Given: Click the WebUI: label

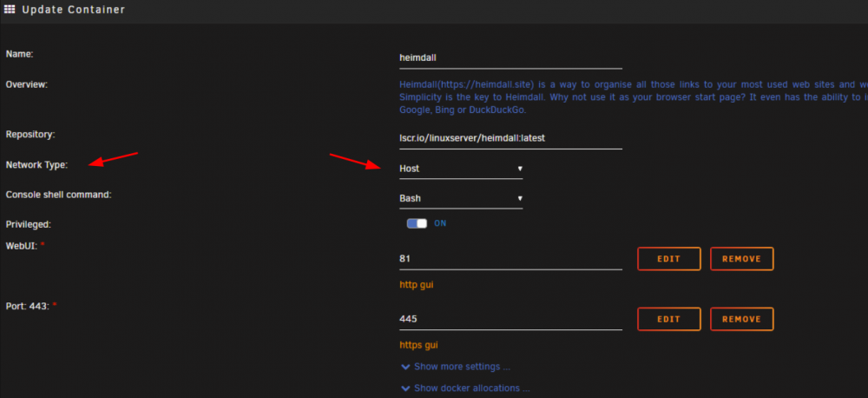Looking at the screenshot, I should tap(21, 246).
